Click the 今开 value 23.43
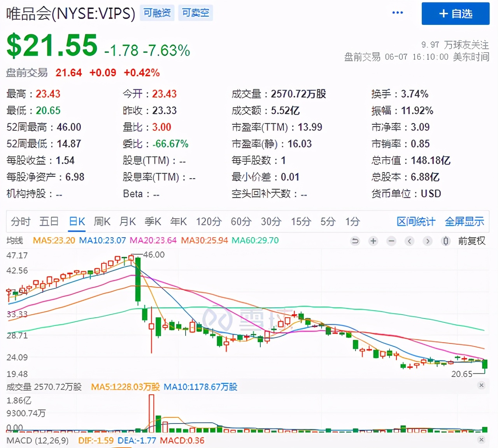Viewport: 498px width, 448px height. (164, 94)
